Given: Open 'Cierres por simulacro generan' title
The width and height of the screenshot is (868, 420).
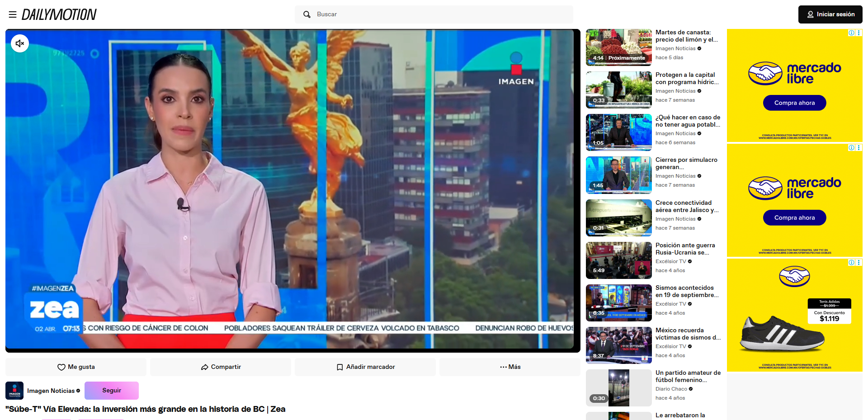Looking at the screenshot, I should click(686, 164).
